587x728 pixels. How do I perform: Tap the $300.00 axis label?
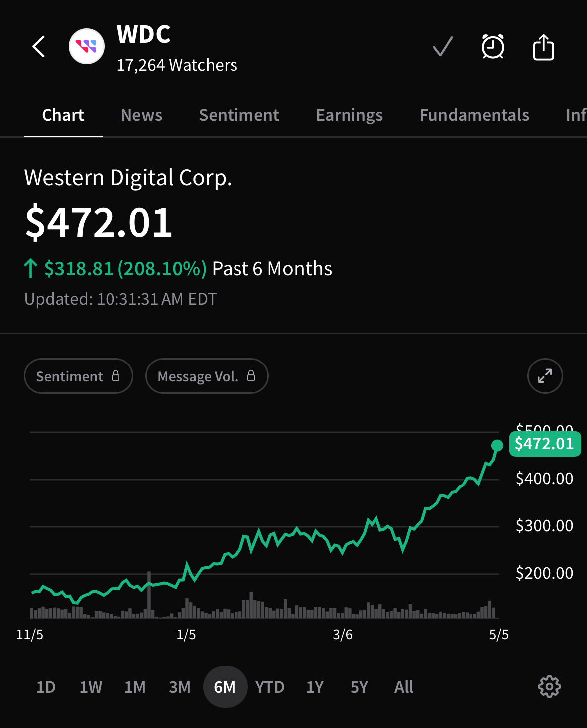[x=544, y=526]
